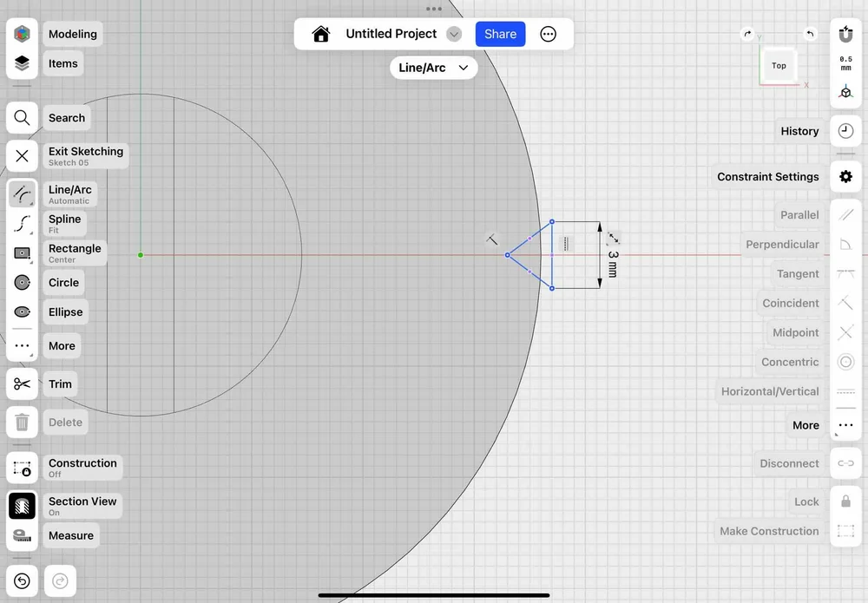Click the Modeling label

(x=73, y=35)
